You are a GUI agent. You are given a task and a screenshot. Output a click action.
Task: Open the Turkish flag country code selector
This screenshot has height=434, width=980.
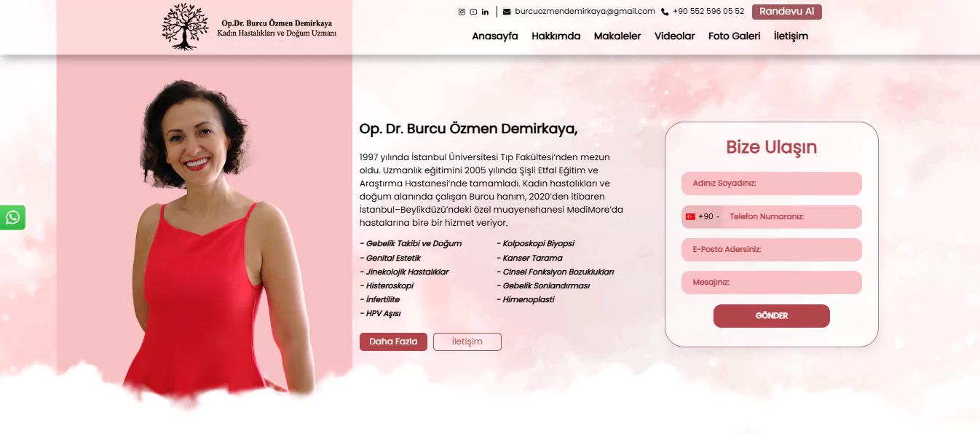pyautogui.click(x=702, y=216)
